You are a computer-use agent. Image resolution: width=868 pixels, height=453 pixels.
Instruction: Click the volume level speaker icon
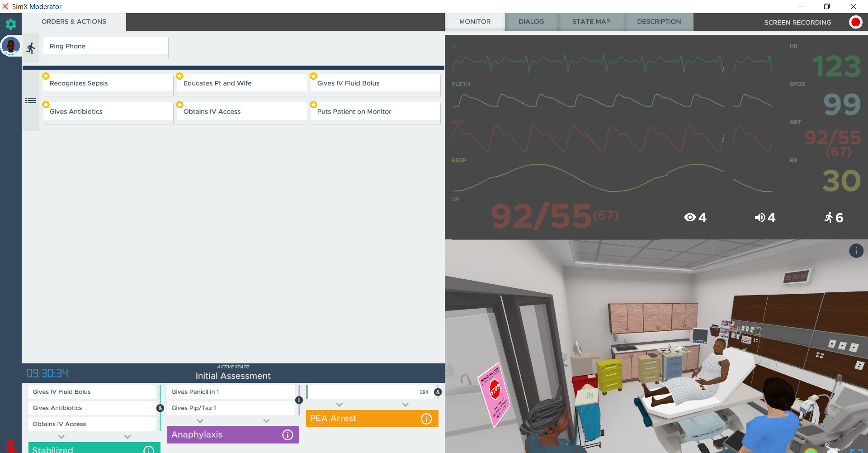pyautogui.click(x=760, y=218)
